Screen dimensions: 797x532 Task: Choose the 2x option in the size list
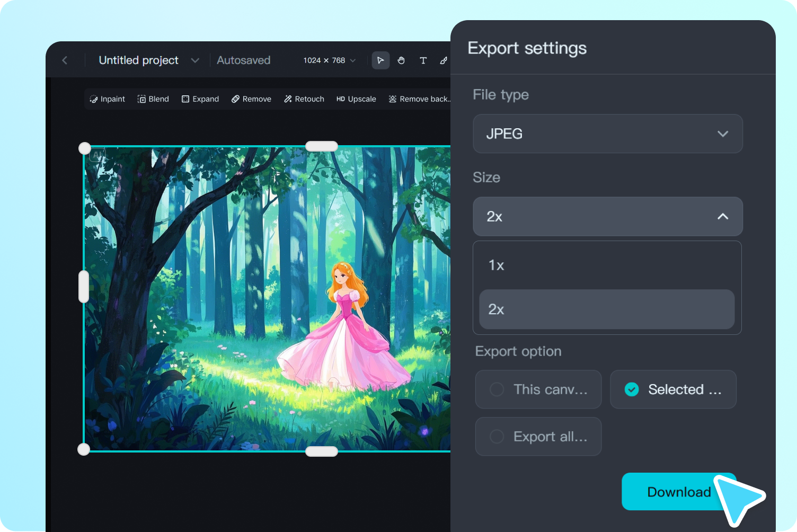607,309
